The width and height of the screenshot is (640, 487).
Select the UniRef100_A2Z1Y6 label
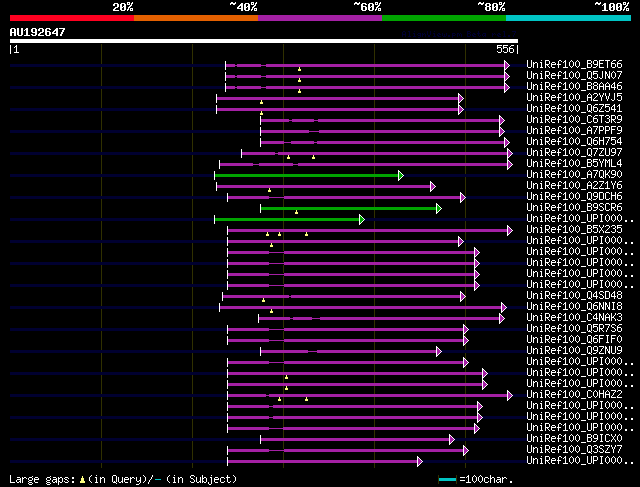tap(574, 186)
